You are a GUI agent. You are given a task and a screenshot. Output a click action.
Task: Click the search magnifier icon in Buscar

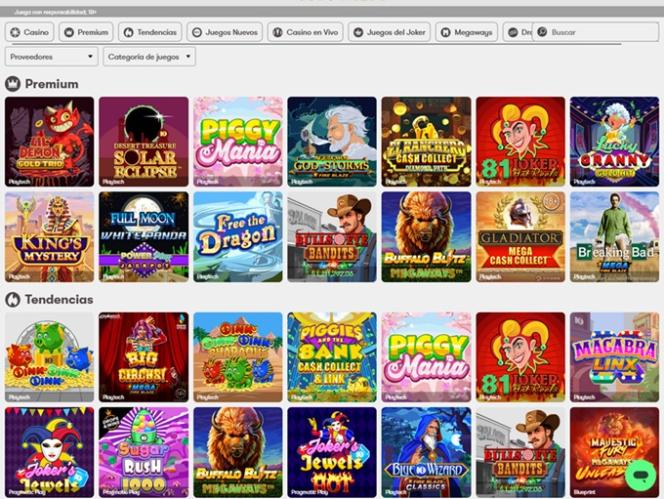(542, 32)
